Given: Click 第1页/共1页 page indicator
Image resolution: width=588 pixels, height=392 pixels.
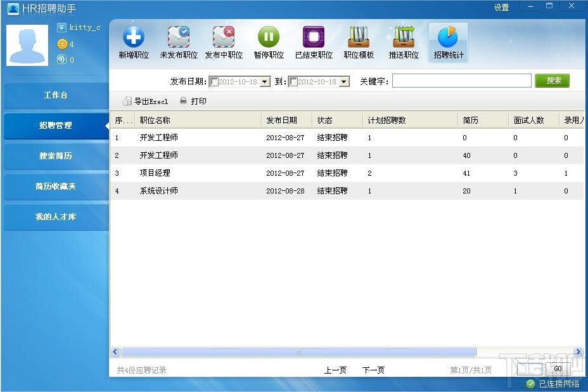Looking at the screenshot, I should (x=471, y=370).
